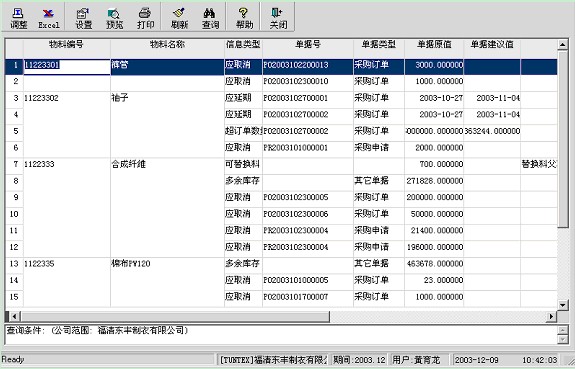This screenshot has width=575, height=369.
Task: Click the horizontal scrollbar left arrow
Action: coord(14,316)
